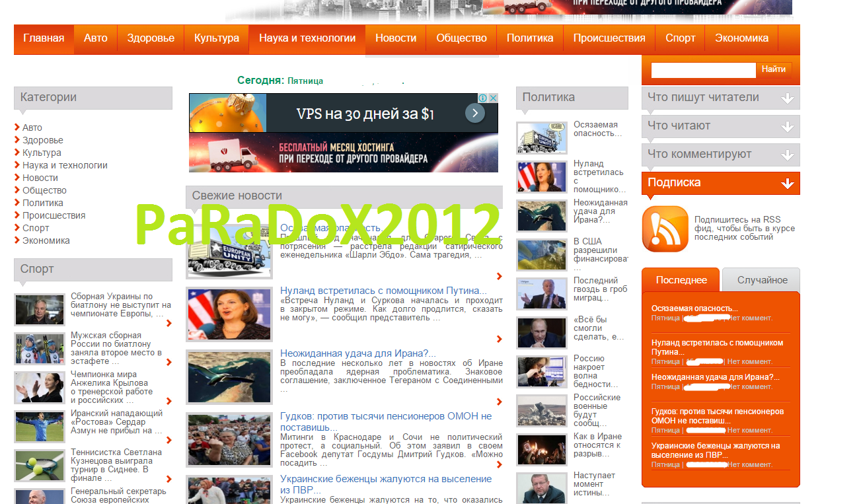Go to Происшествия in the top menu
This screenshot has width=859, height=504.
609,38
